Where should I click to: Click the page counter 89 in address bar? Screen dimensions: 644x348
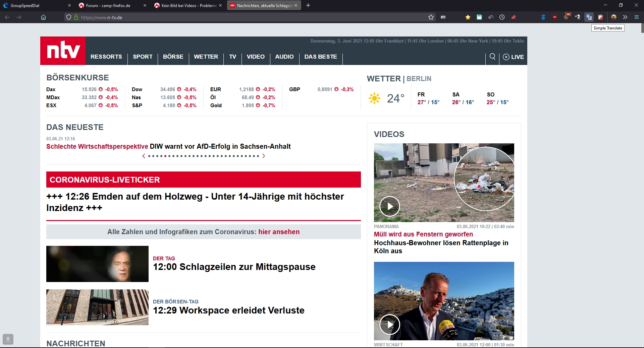[x=443, y=17]
